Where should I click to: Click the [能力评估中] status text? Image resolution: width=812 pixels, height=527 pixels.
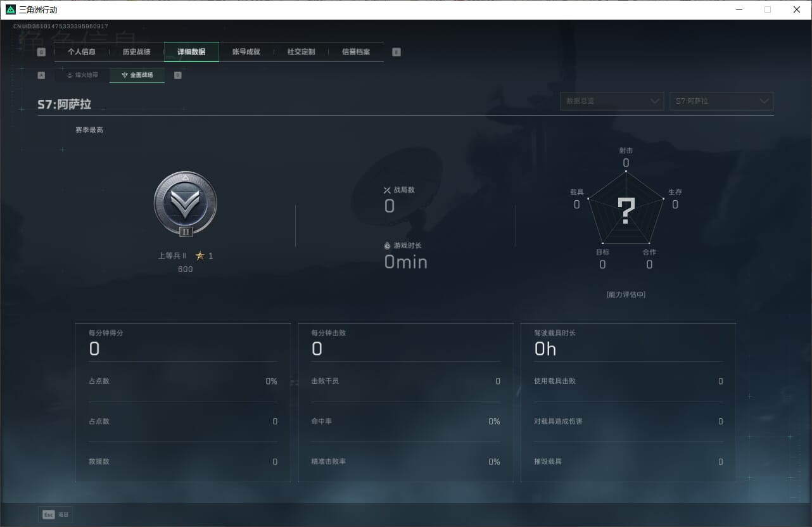point(626,295)
